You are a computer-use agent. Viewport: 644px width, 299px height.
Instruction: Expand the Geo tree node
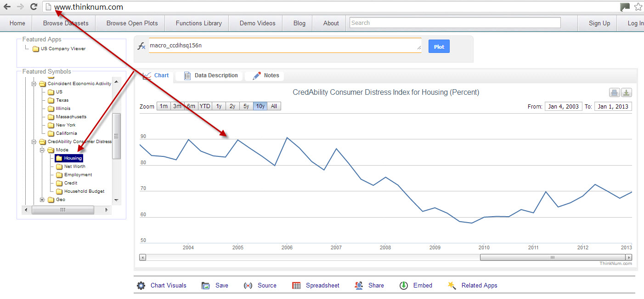(42, 200)
